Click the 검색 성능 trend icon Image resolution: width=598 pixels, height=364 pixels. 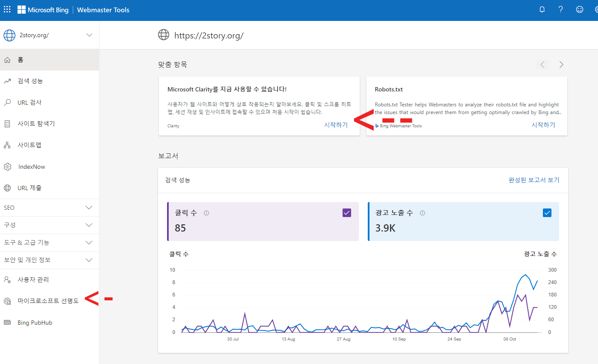click(x=7, y=81)
